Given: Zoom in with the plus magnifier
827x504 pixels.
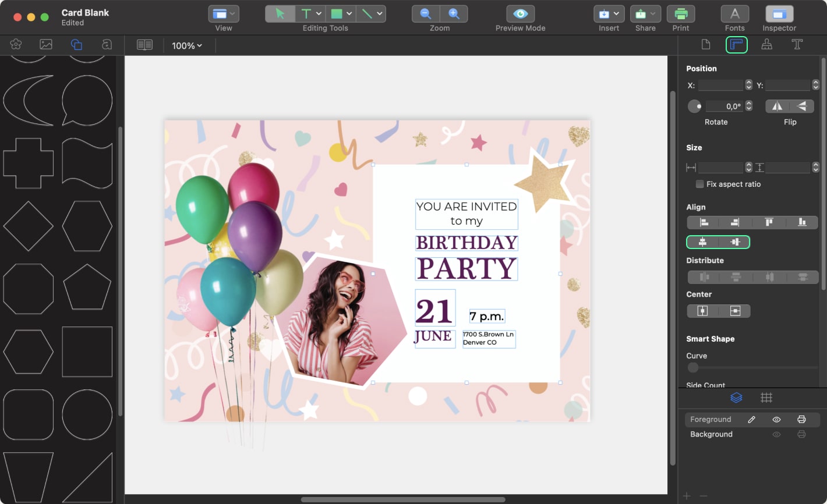Looking at the screenshot, I should 454,14.
